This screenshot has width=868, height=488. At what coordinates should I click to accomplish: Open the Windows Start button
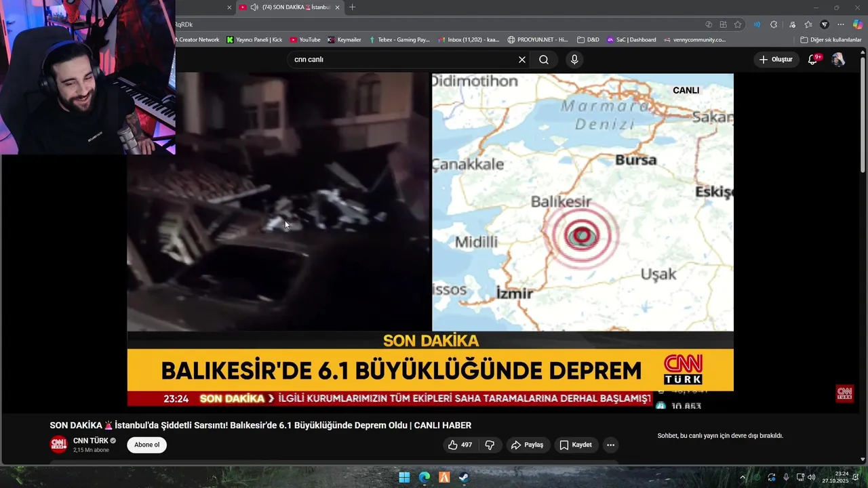point(404,477)
